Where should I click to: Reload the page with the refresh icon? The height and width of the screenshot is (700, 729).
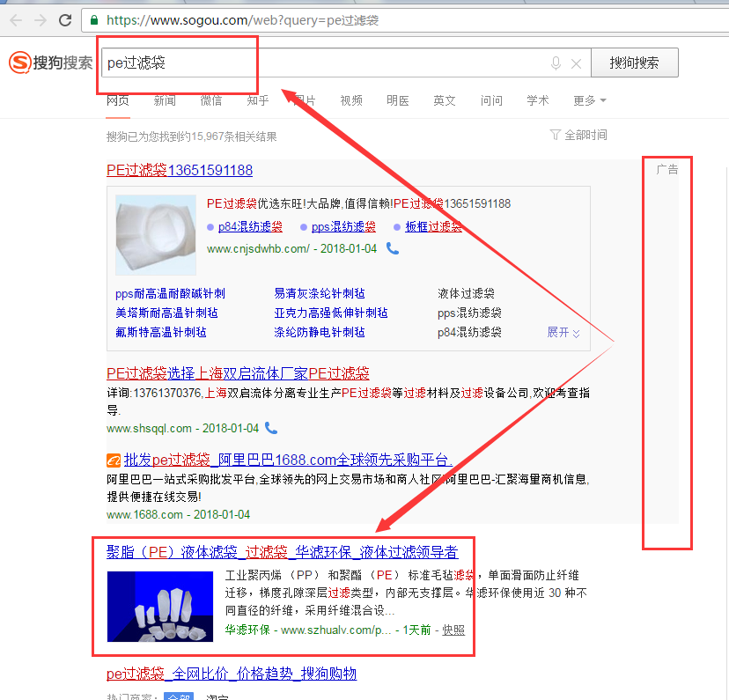pyautogui.click(x=65, y=19)
